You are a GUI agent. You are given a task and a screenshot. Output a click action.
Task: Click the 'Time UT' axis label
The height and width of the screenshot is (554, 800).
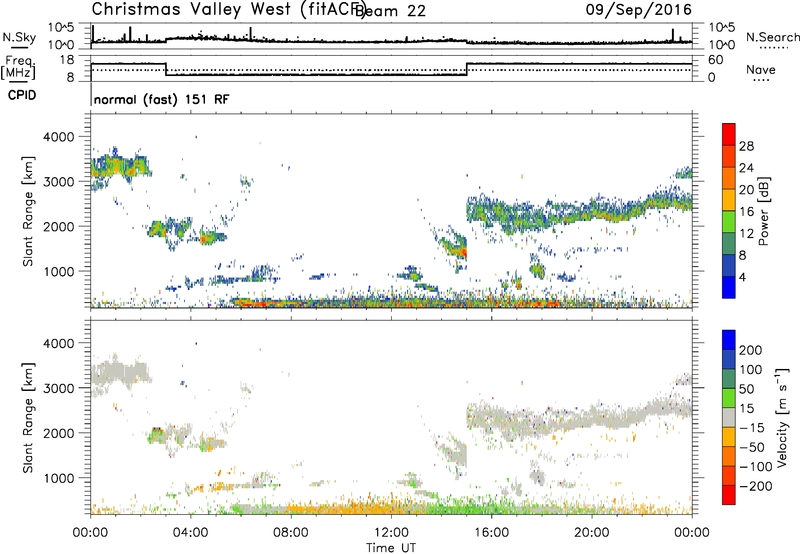click(391, 548)
